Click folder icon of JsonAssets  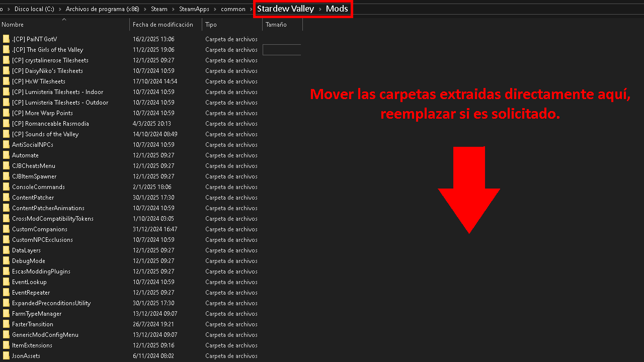click(x=6, y=356)
